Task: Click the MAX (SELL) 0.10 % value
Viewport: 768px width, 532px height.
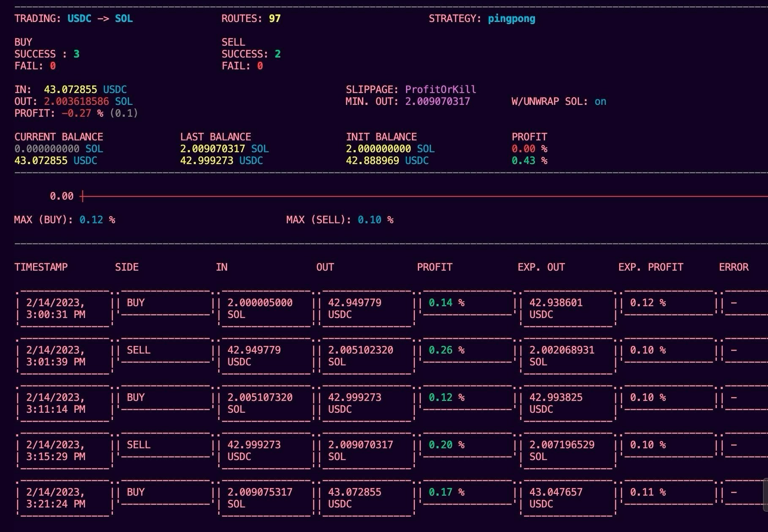Action: coord(375,220)
